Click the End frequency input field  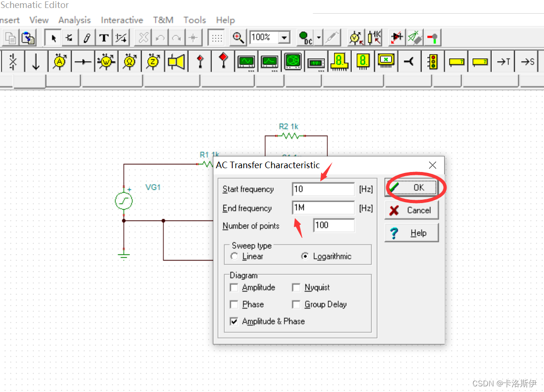click(324, 208)
